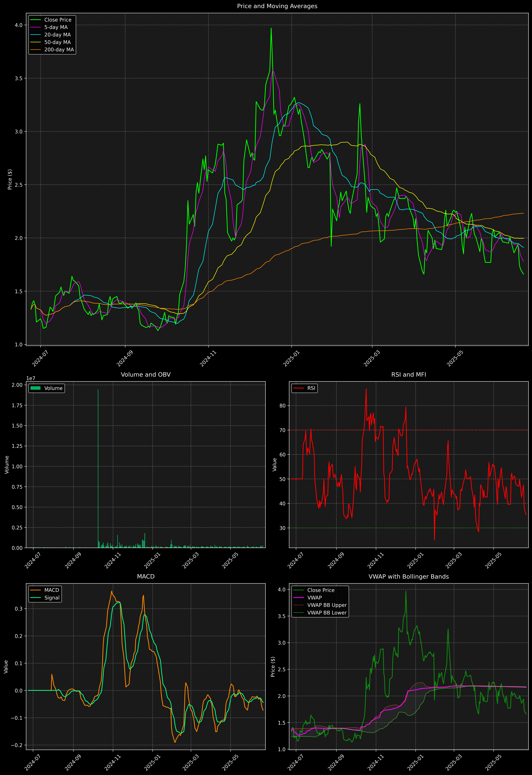
Task: Click the 'Volume' y-axis label
Action: coord(7,464)
